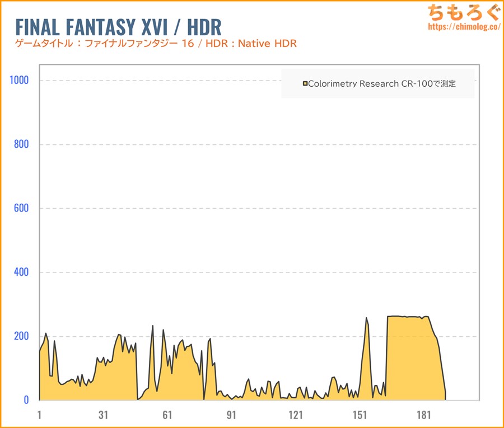Click the x-axis label 121
This screenshot has height=428, width=504.
(x=295, y=415)
